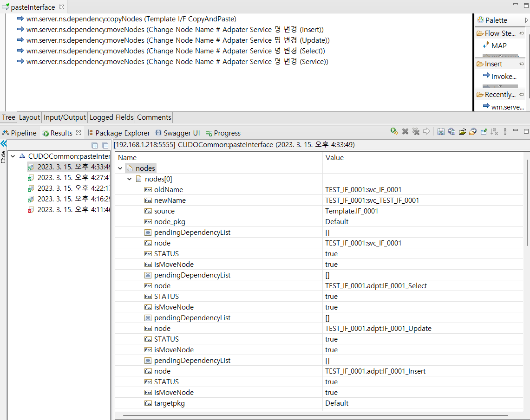Screen dimensions: 530x420
Task: Pin the Flow Steps palette drawer
Action: coord(522,33)
